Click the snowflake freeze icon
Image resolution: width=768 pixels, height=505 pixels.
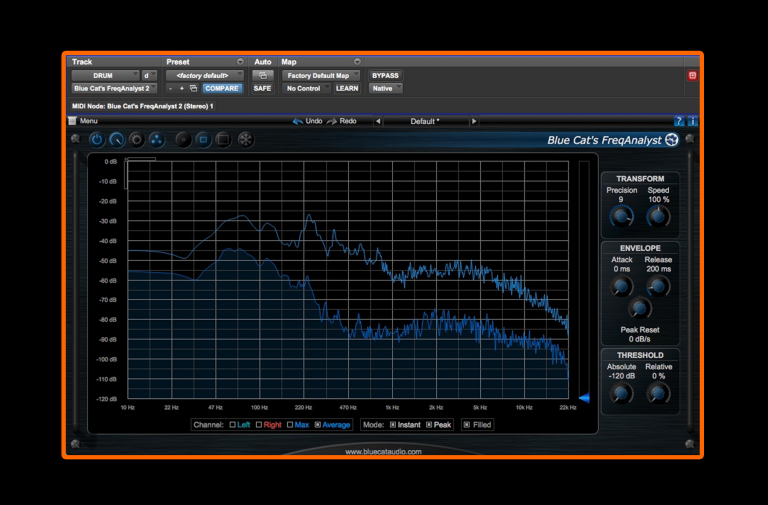click(x=246, y=140)
